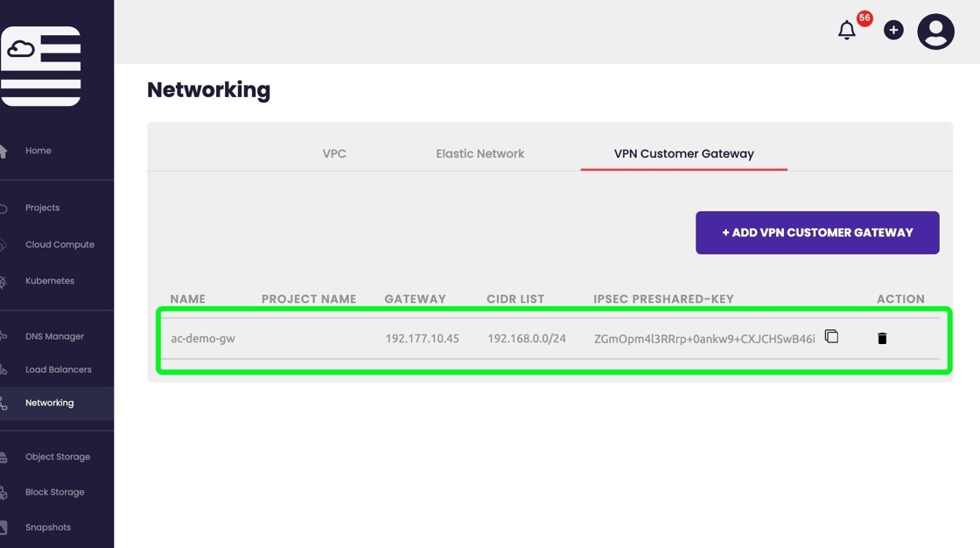Go to Projects in sidebar
This screenshot has width=980, height=548.
42,207
